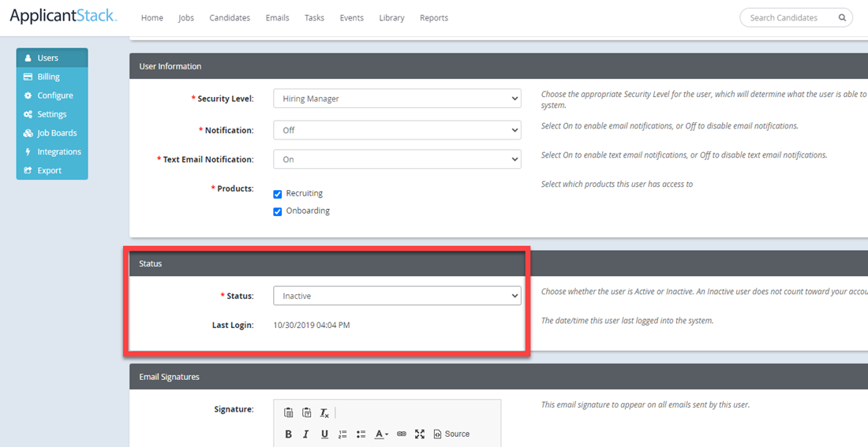Insert a bulleted list
Screen dimensions: 868x447
361,434
